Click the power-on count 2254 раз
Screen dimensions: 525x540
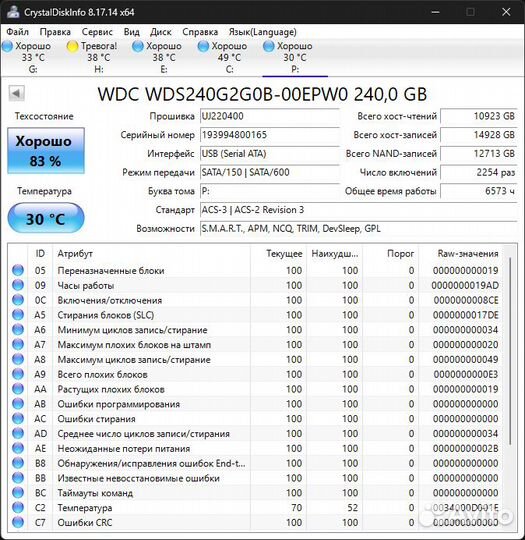point(479,172)
